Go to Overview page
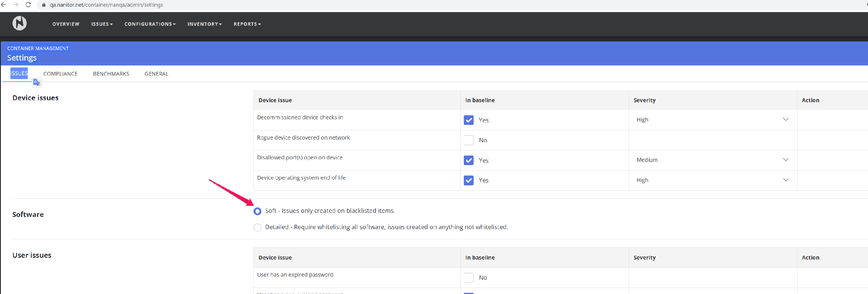 click(x=66, y=24)
